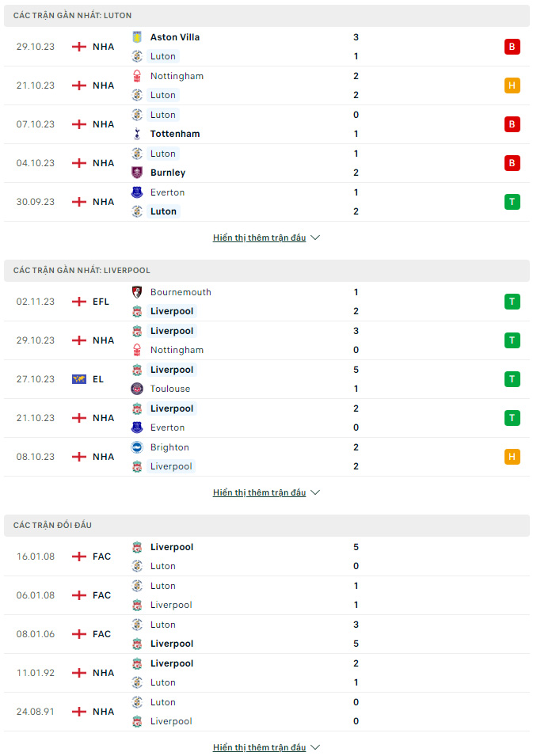The height and width of the screenshot is (756, 533).
Task: Click the Aston Villa club crest icon
Action: [x=137, y=37]
